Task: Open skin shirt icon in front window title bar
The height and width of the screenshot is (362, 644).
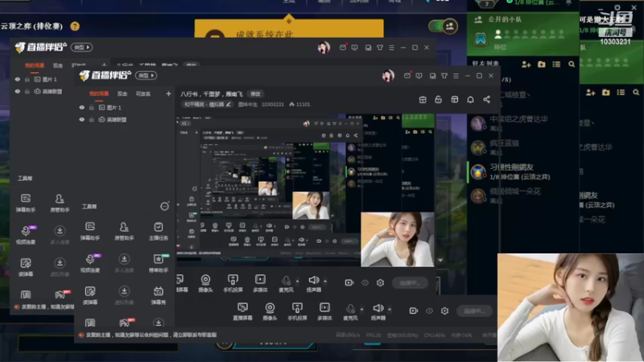Action: [444, 76]
